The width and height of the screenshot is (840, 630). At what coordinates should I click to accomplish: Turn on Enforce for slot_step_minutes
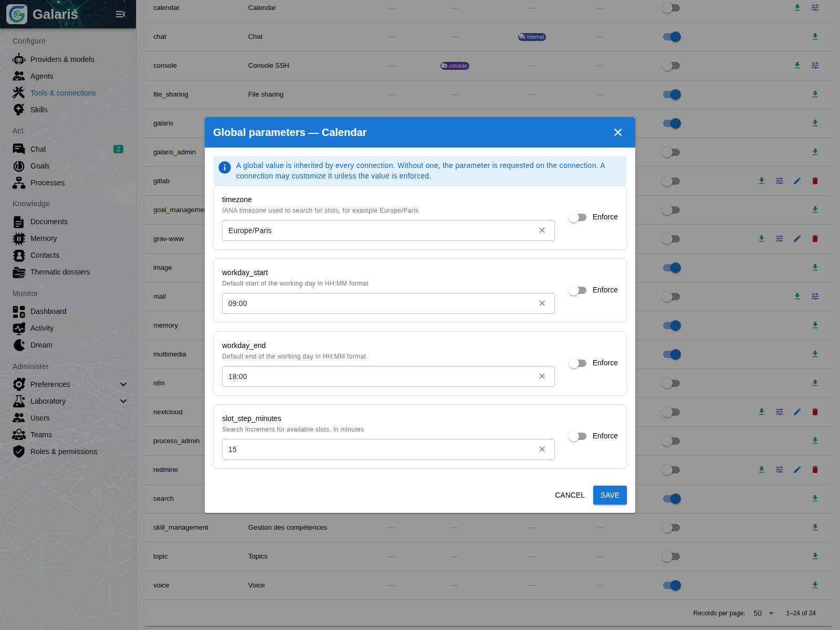click(x=577, y=436)
